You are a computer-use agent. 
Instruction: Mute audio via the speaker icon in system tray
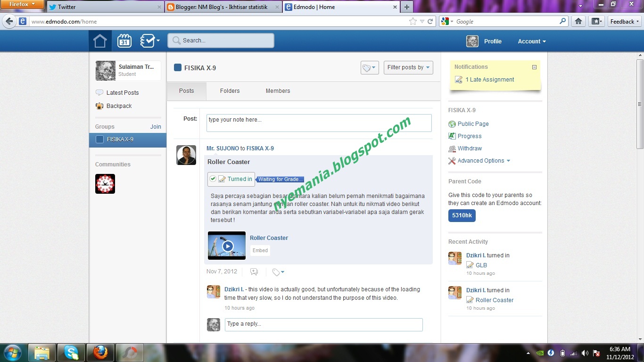585,353
